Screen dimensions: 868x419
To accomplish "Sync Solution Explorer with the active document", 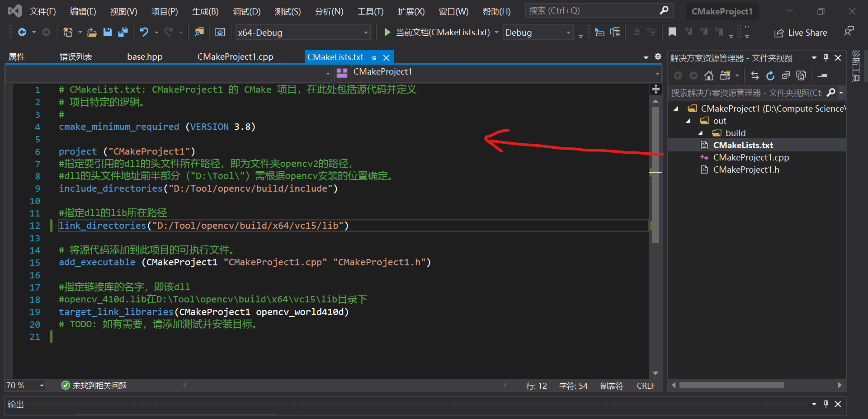I will pyautogui.click(x=754, y=75).
